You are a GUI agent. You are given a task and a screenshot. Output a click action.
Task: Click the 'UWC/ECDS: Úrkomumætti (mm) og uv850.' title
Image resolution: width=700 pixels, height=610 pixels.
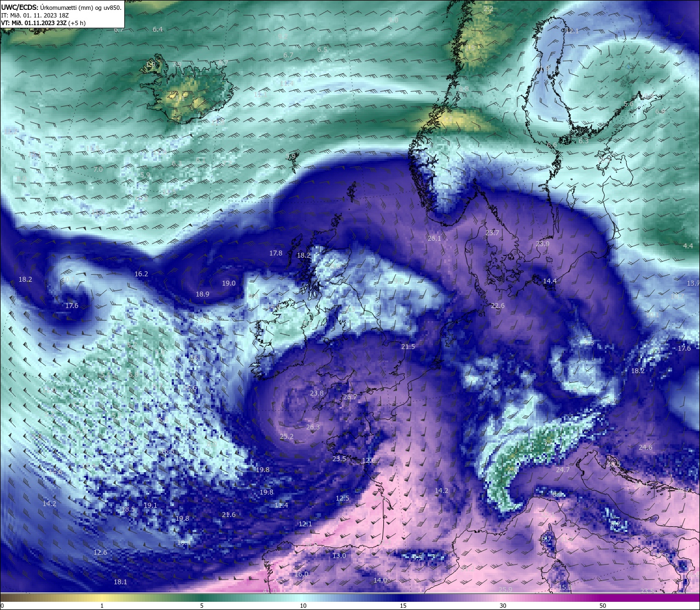[61, 8]
